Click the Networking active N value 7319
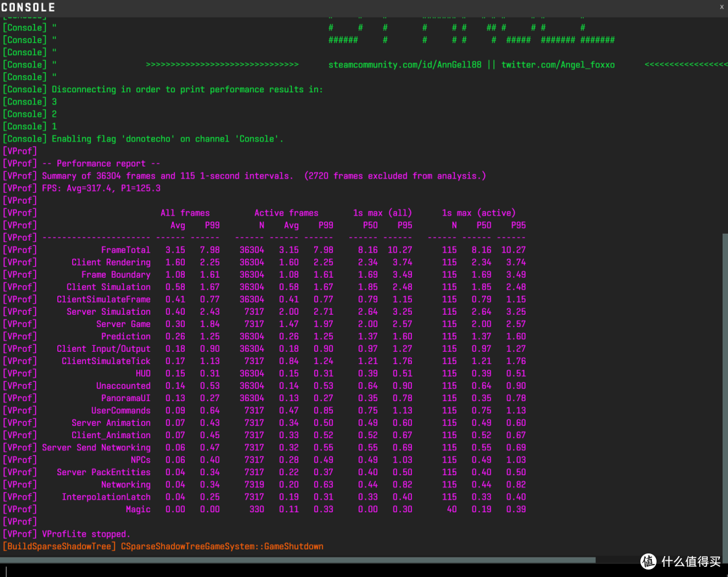The height and width of the screenshot is (577, 728). click(x=254, y=484)
